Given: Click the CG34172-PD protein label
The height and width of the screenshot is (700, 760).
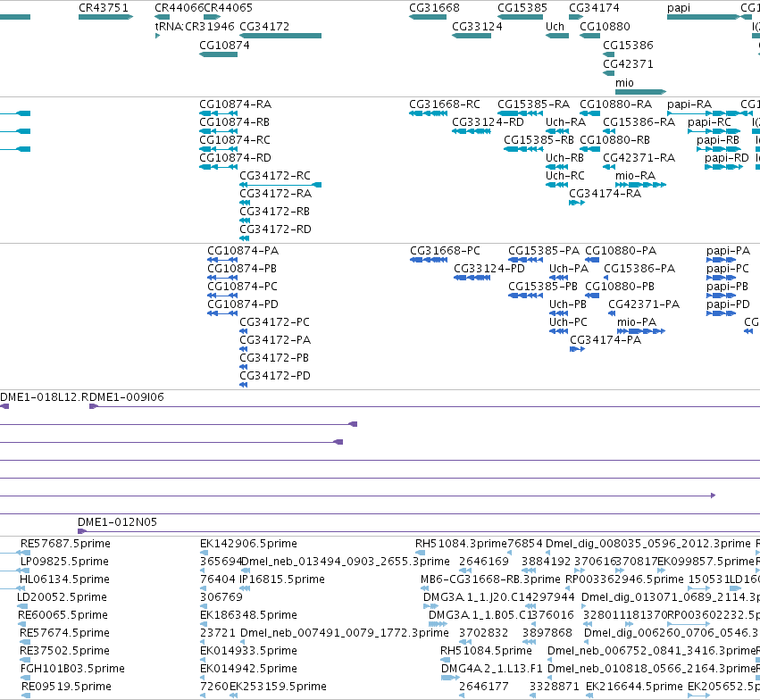Looking at the screenshot, I should (x=275, y=375).
